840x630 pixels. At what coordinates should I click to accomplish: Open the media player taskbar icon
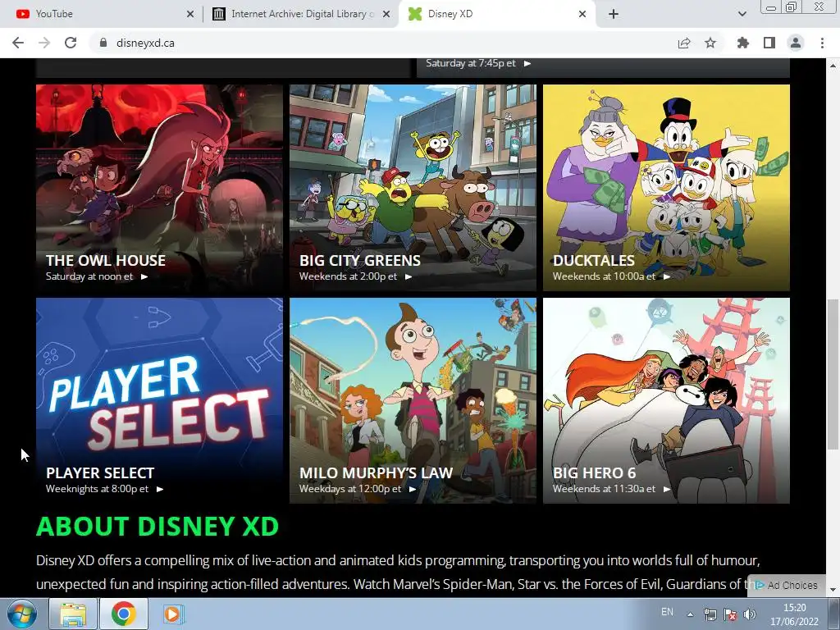coord(172,614)
